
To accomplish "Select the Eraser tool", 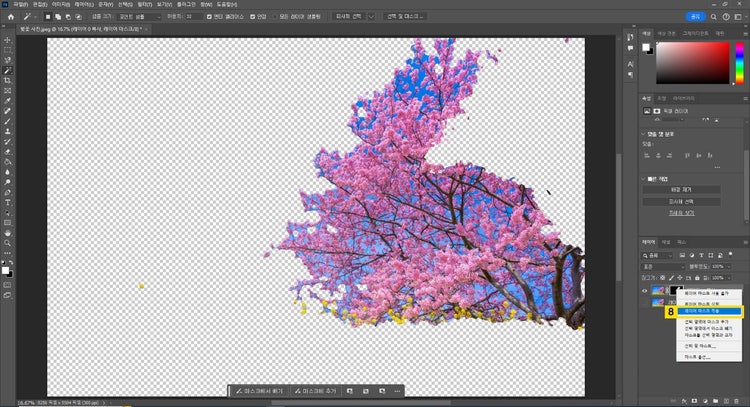I will click(8, 152).
